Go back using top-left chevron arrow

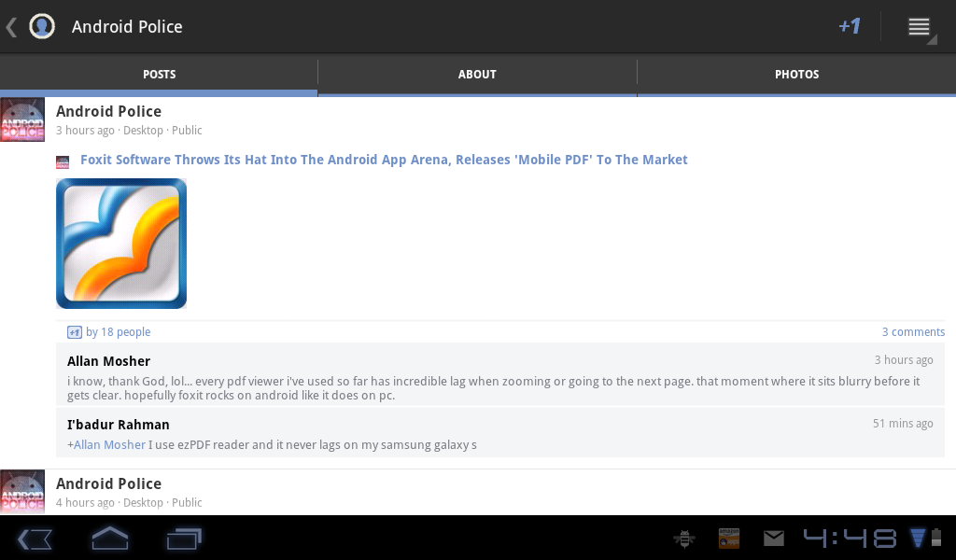(x=11, y=27)
